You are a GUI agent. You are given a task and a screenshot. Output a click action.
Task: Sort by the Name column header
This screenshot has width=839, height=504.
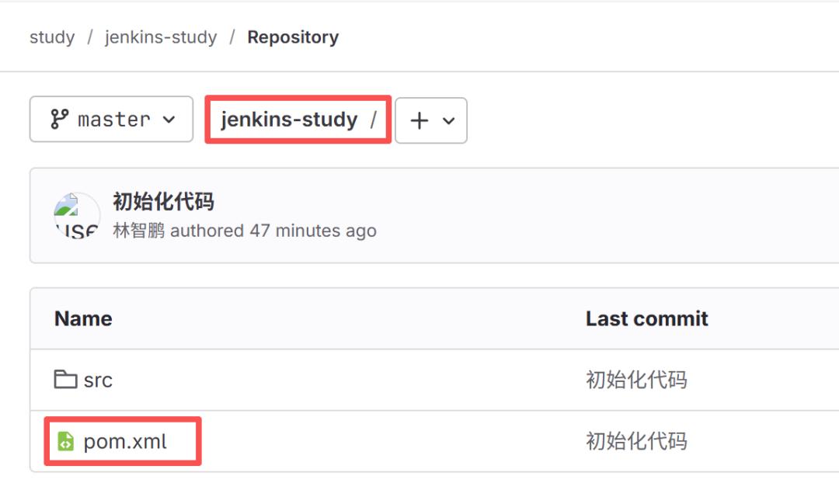(x=82, y=318)
